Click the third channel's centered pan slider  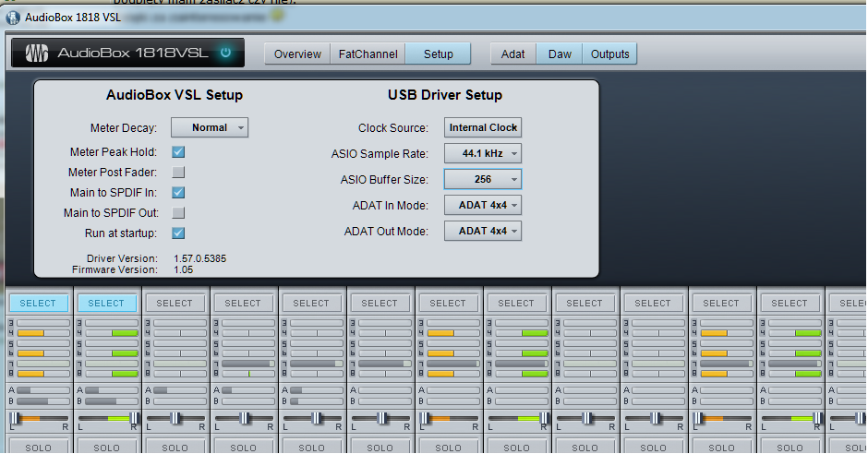(175, 419)
